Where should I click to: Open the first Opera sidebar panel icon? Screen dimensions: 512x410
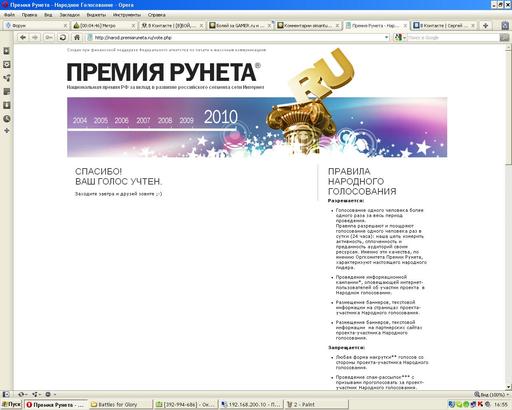click(7, 51)
